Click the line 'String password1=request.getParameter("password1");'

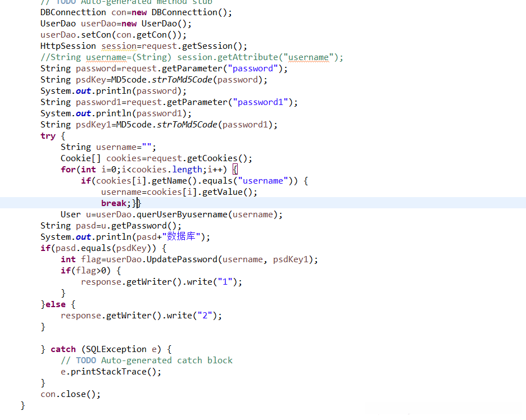pyautogui.click(x=169, y=102)
